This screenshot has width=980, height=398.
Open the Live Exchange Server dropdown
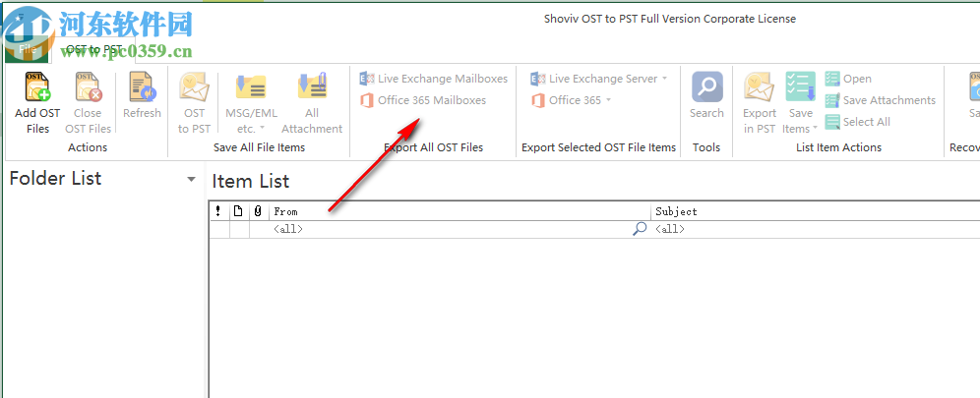[x=665, y=79]
